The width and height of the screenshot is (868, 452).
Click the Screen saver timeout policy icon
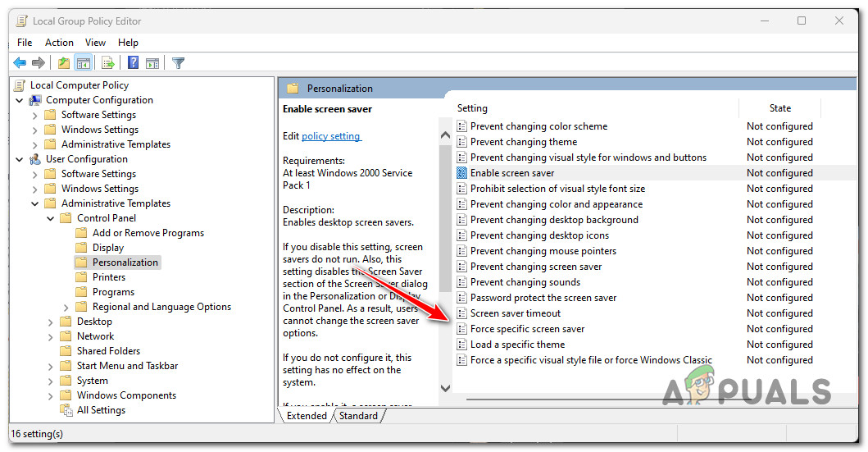pos(461,313)
